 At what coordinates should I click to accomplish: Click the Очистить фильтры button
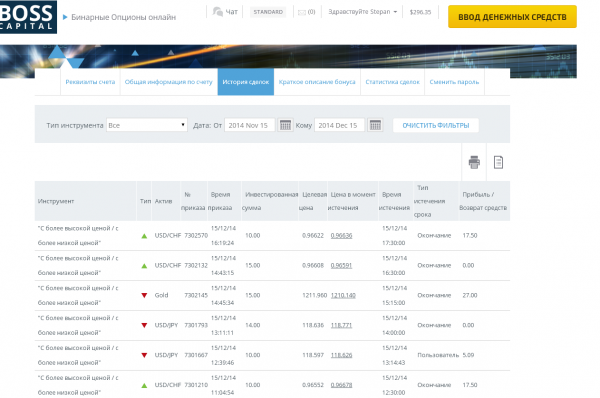[x=436, y=126]
